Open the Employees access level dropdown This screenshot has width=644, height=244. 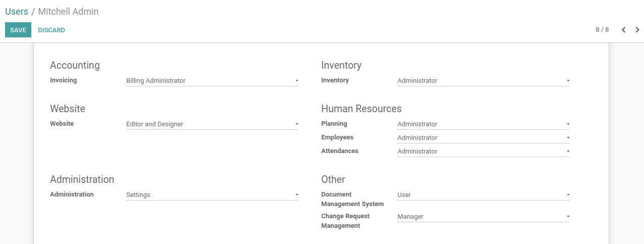coord(483,137)
